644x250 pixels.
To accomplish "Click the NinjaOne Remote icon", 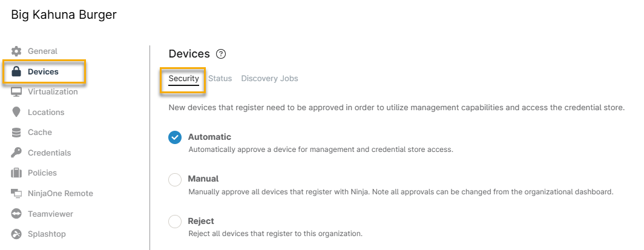I will 16,194.
